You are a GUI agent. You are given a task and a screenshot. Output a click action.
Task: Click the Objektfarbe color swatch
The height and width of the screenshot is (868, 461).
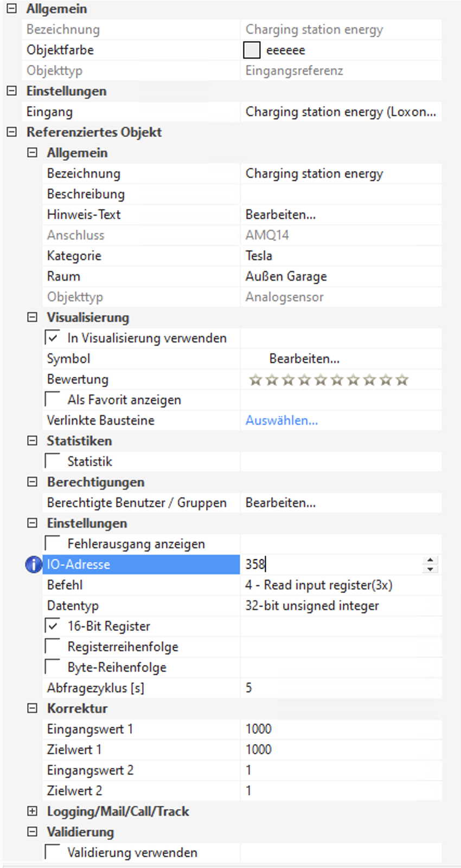252,50
